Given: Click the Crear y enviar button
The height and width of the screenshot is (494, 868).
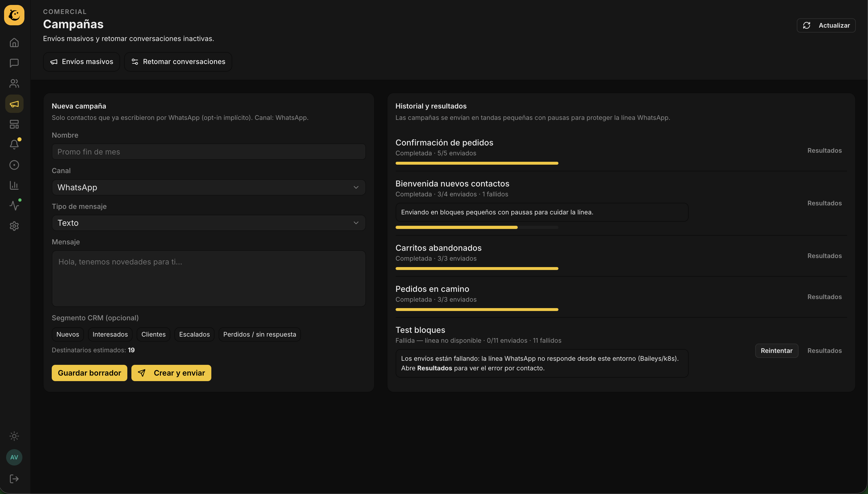Looking at the screenshot, I should 171,373.
